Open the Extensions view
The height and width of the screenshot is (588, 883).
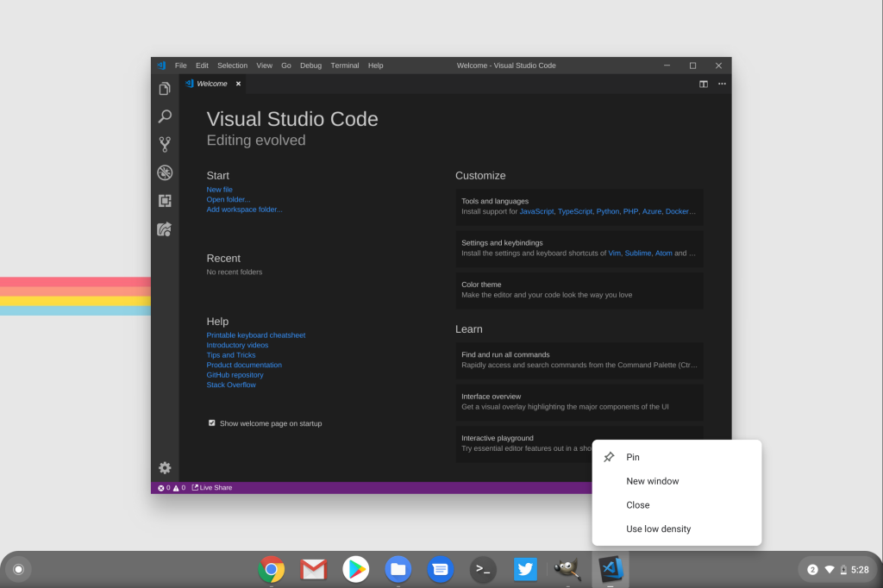[x=164, y=200]
